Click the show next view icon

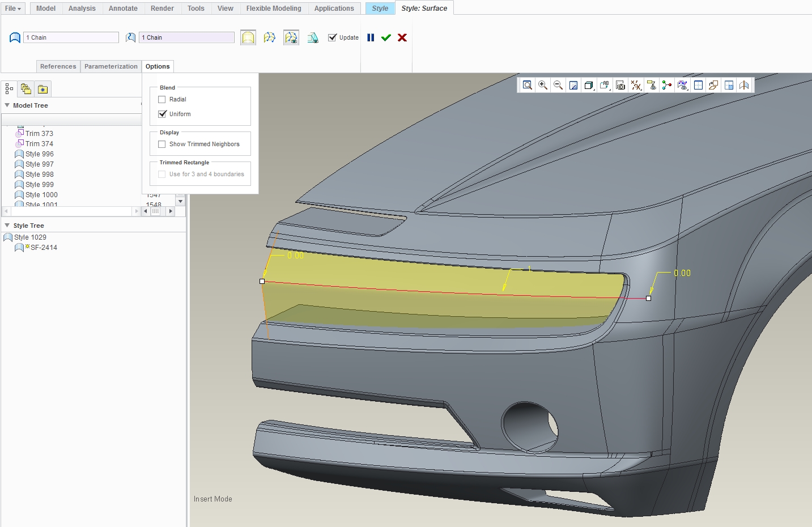[x=729, y=85]
